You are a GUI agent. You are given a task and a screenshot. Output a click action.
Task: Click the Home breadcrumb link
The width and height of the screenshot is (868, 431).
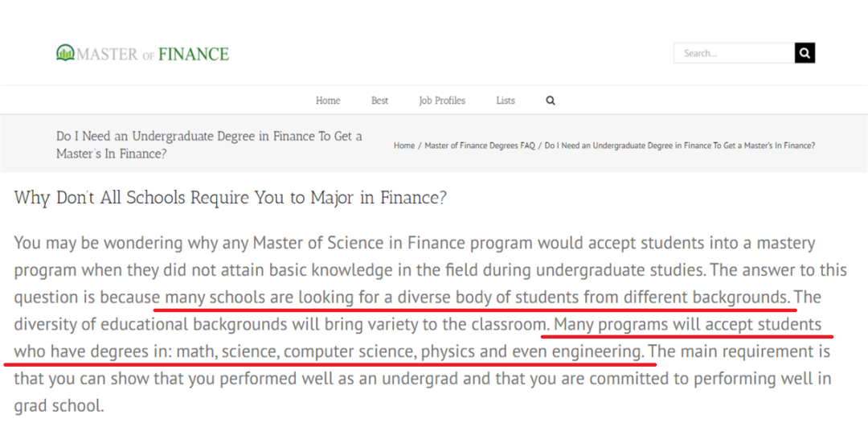404,146
